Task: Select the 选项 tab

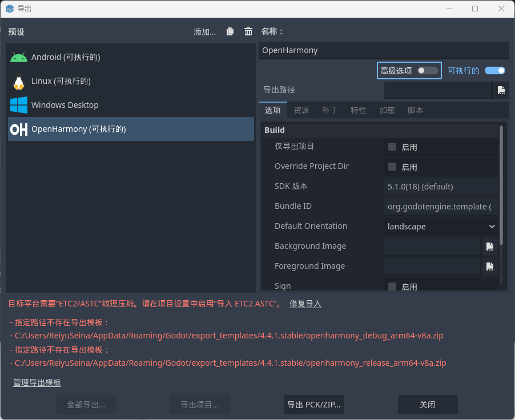Action: click(272, 110)
